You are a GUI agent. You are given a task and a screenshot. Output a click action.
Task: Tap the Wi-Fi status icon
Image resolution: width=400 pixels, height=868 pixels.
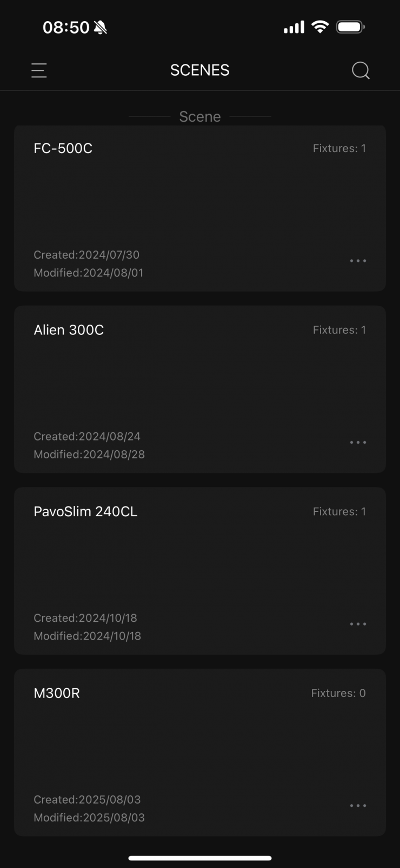click(320, 27)
